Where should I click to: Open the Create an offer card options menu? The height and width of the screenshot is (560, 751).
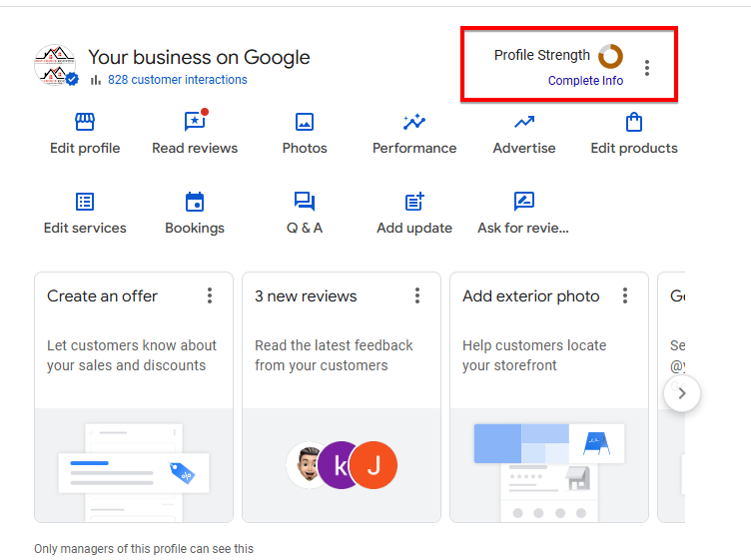point(210,295)
